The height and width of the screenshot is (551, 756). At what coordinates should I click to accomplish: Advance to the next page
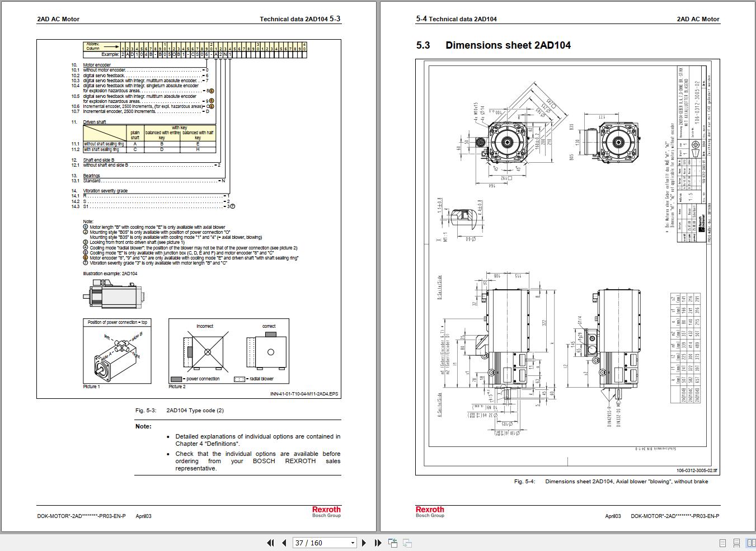[364, 543]
